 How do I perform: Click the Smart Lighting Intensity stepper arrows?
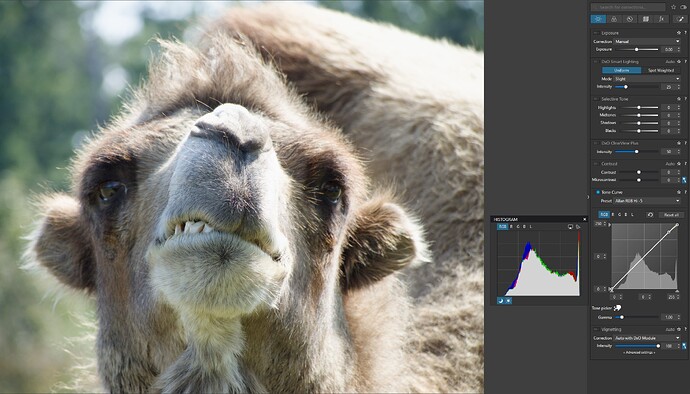(679, 87)
